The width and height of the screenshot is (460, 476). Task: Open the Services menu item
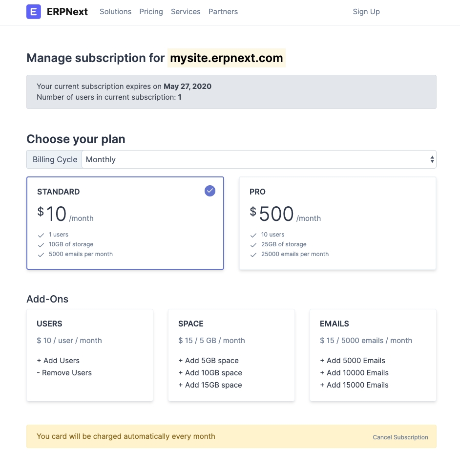pos(186,12)
